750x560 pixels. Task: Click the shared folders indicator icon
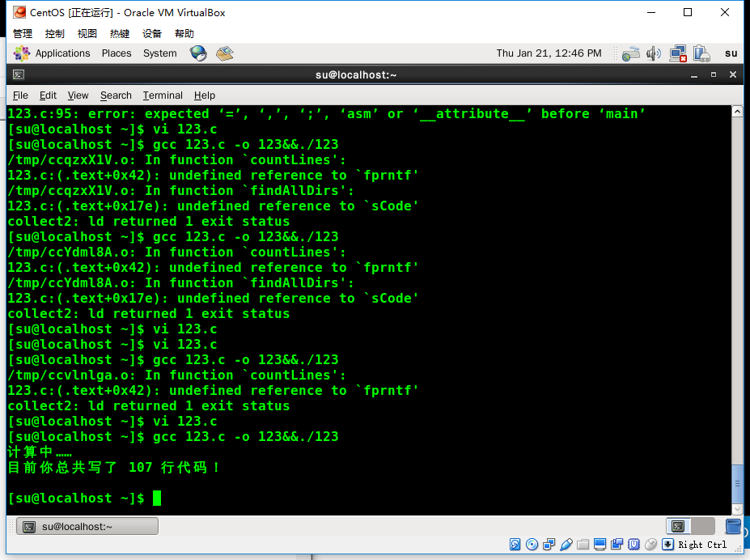tap(583, 544)
